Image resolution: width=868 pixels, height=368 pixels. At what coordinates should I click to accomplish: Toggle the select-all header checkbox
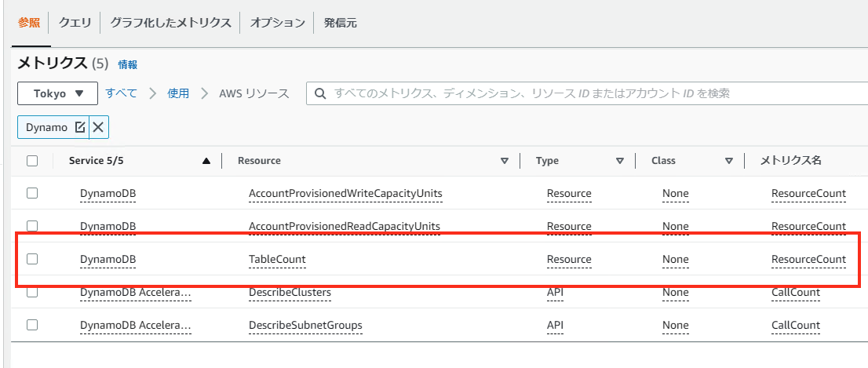[x=32, y=161]
